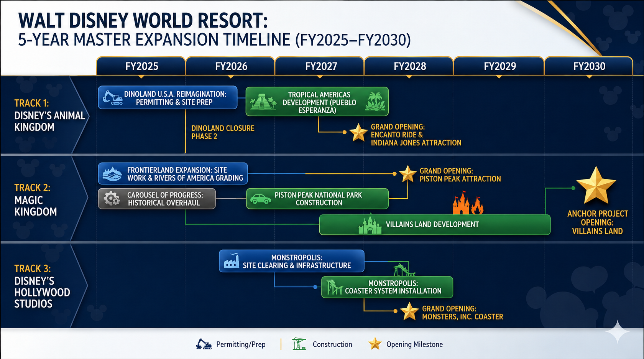Click the Grand Opening: Encanto Ride text
This screenshot has width=644, height=359.
(x=416, y=135)
